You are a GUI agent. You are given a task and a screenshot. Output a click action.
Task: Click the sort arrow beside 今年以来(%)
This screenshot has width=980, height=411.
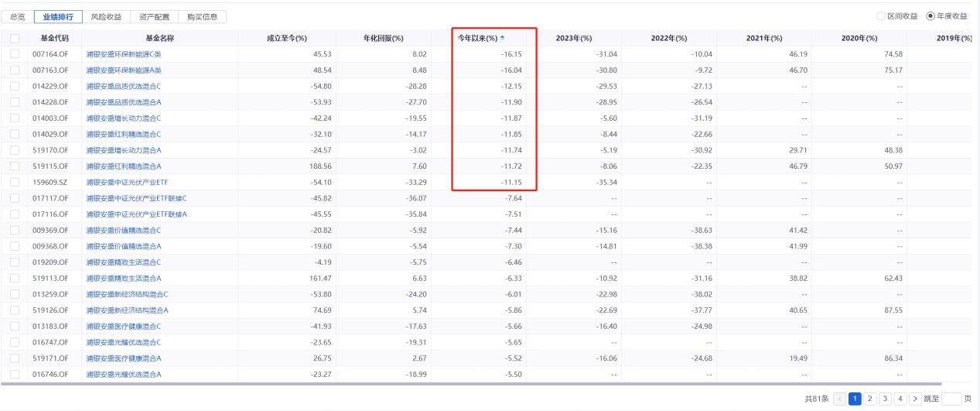(x=502, y=38)
